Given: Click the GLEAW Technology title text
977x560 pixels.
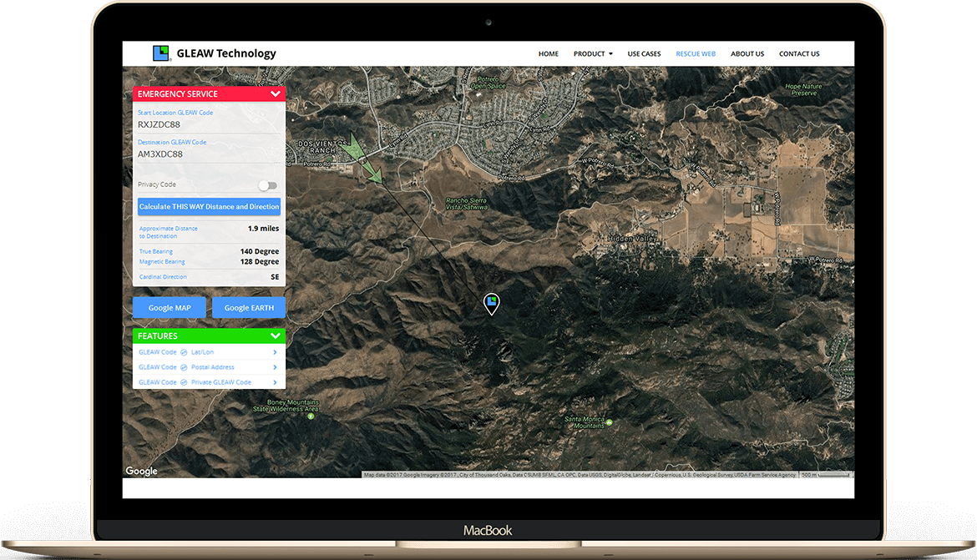Looking at the screenshot, I should [x=226, y=53].
